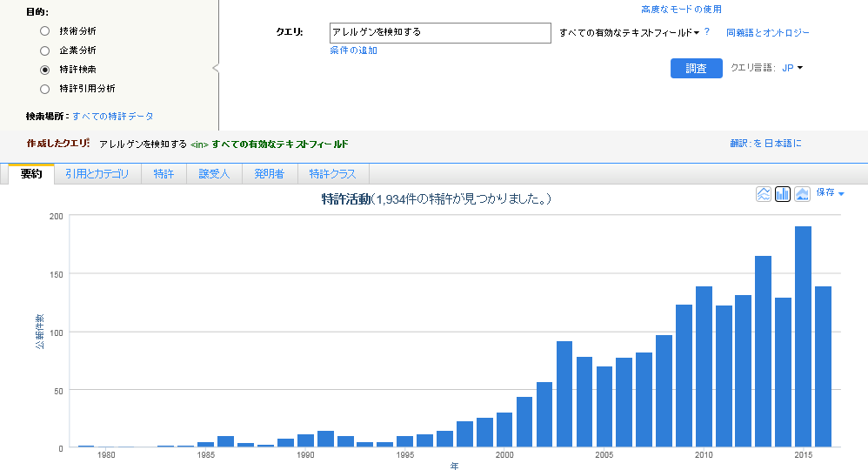Collapse the purpose panel via arrow notch
This screenshot has width=868, height=470.
216,68
